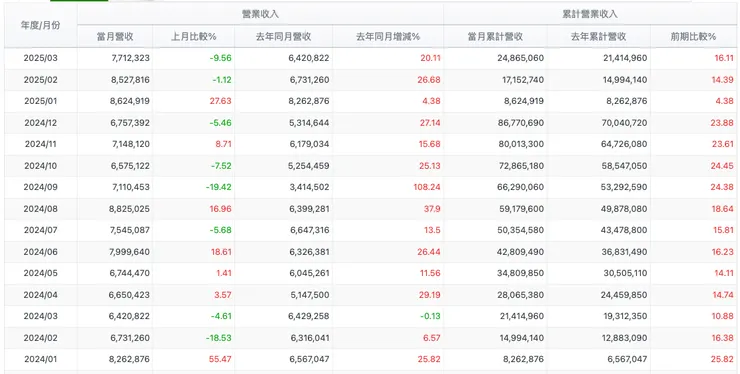Click the 去年累計營收 column header
740x374 pixels.
[x=598, y=36]
